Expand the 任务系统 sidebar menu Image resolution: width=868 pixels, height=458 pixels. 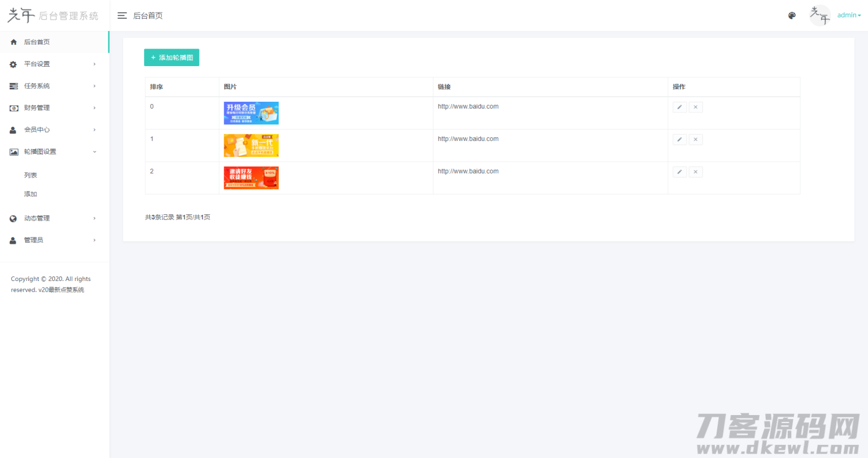click(x=54, y=86)
